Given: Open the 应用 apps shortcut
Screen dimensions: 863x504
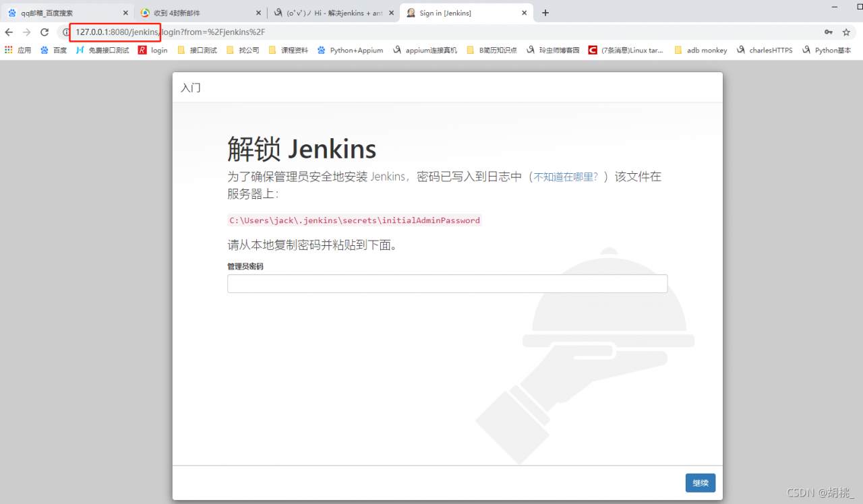Looking at the screenshot, I should click(18, 50).
